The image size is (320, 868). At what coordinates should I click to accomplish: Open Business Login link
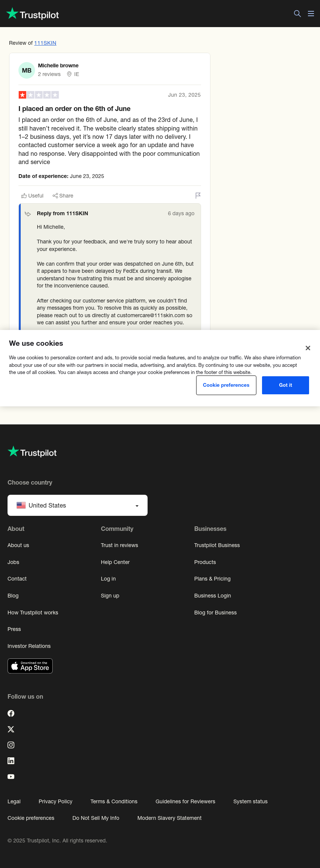(213, 596)
